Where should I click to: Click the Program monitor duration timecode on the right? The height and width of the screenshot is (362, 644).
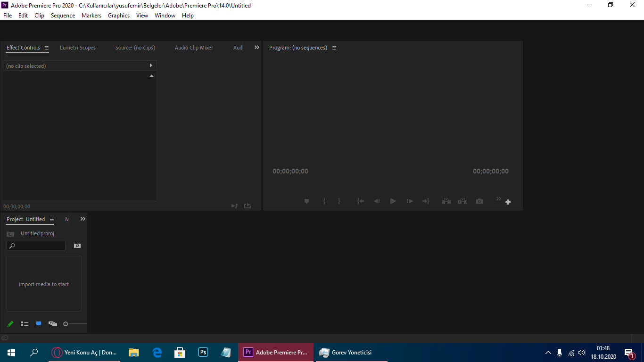(x=491, y=171)
